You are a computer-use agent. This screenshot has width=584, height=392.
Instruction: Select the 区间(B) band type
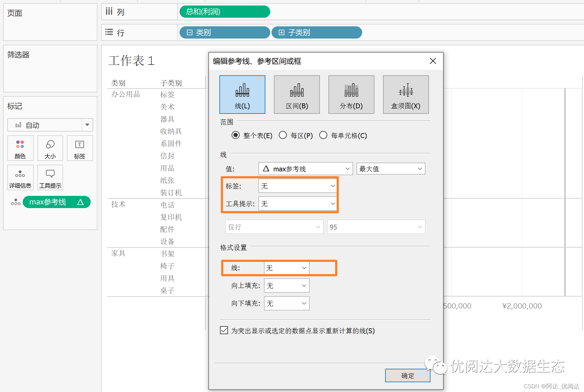click(297, 95)
